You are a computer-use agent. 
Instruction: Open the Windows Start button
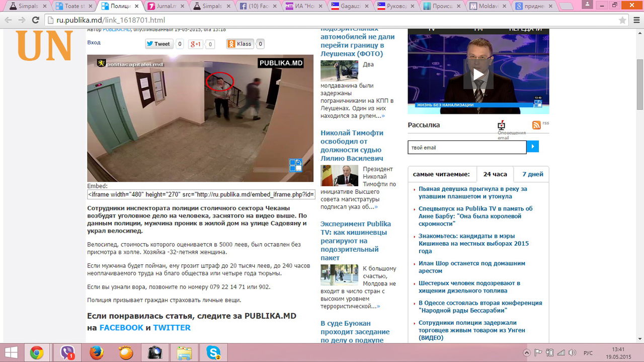point(12,352)
